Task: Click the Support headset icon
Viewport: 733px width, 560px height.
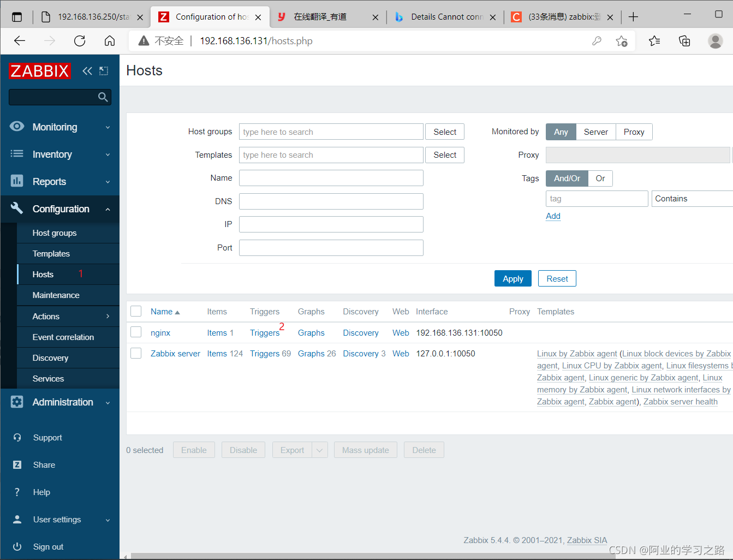Action: (x=17, y=437)
